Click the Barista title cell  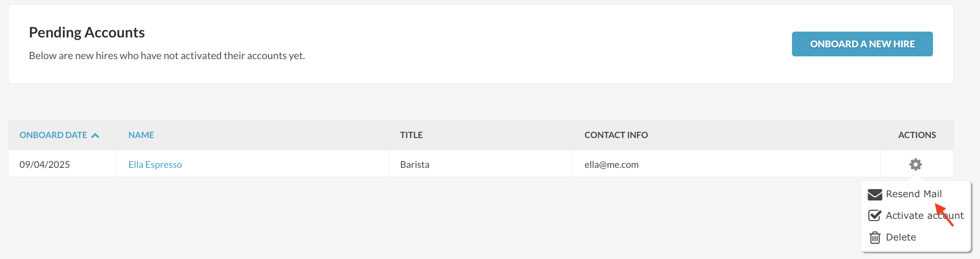415,165
